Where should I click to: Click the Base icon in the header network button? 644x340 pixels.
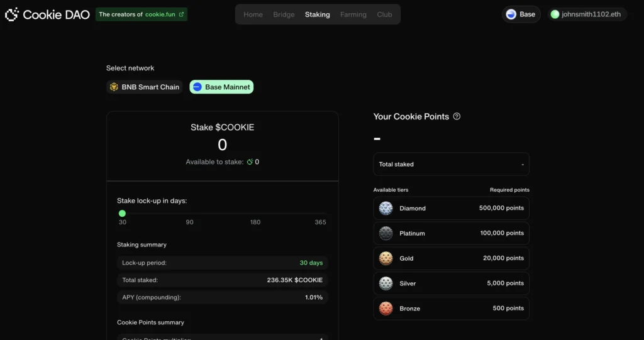(x=511, y=14)
